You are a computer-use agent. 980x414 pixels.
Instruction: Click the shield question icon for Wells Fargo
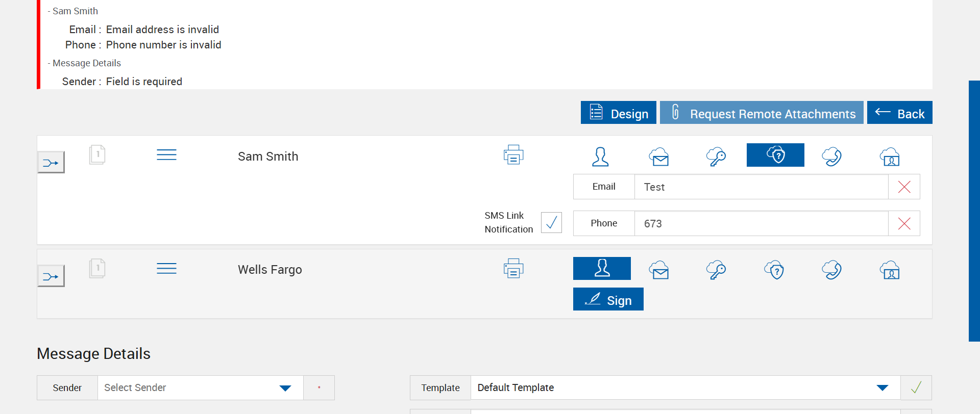(774, 270)
